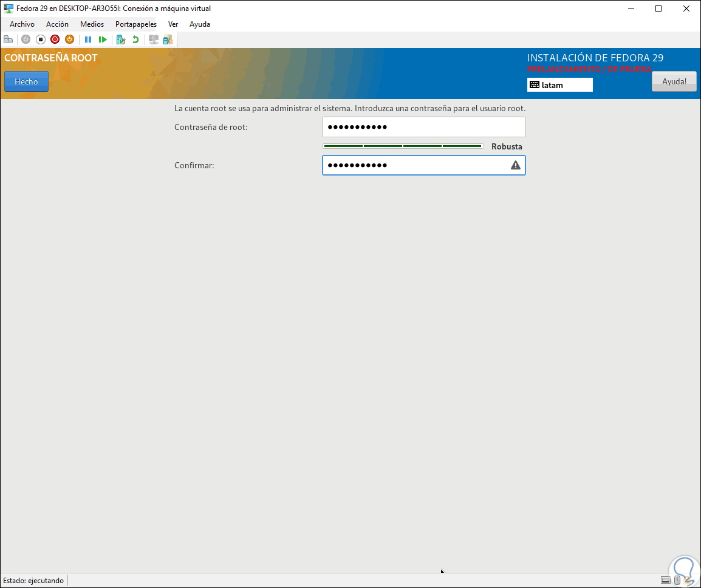Click the mouse status bar icon
This screenshot has width=701, height=588.
[677, 580]
